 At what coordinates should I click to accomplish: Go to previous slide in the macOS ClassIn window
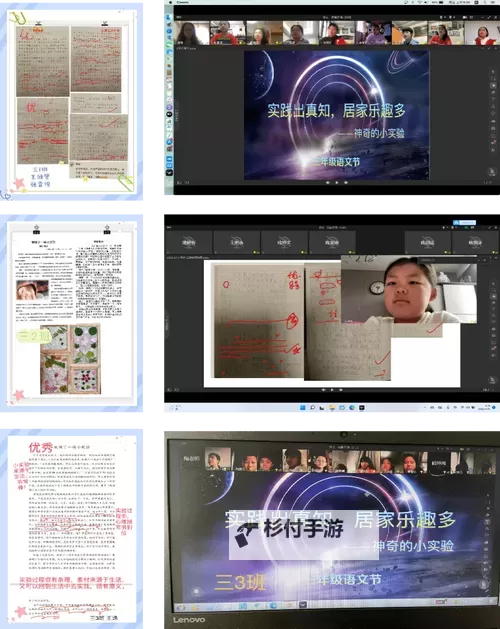[x=327, y=183]
